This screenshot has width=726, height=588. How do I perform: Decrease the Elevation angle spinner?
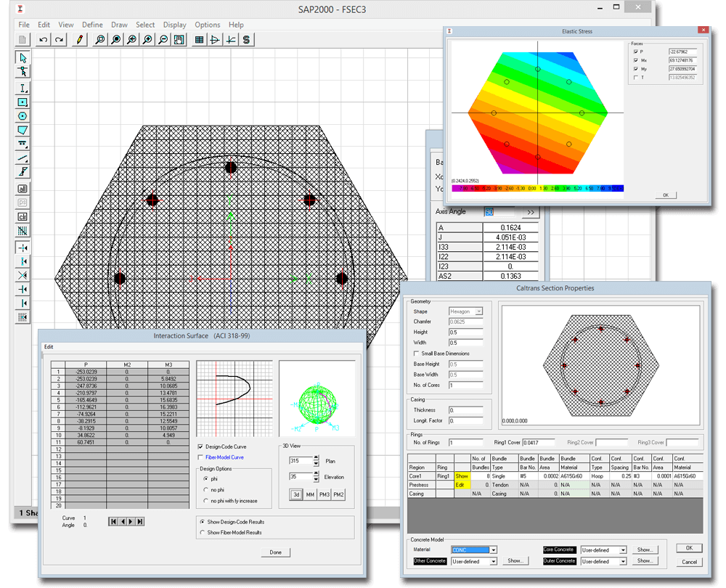click(x=317, y=480)
